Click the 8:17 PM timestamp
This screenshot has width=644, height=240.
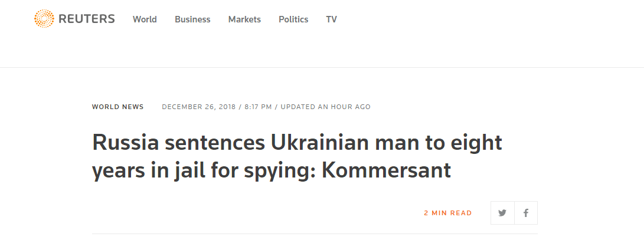point(259,107)
